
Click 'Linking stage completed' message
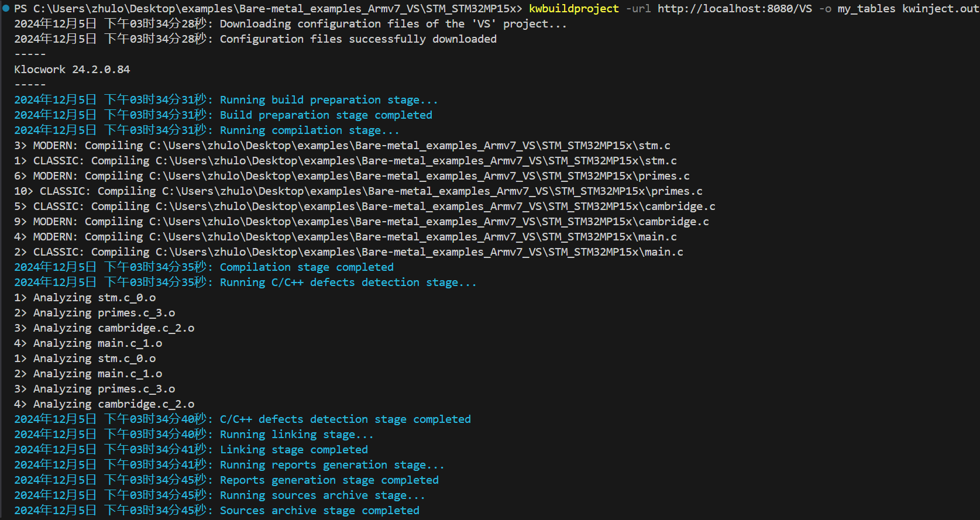click(x=294, y=450)
